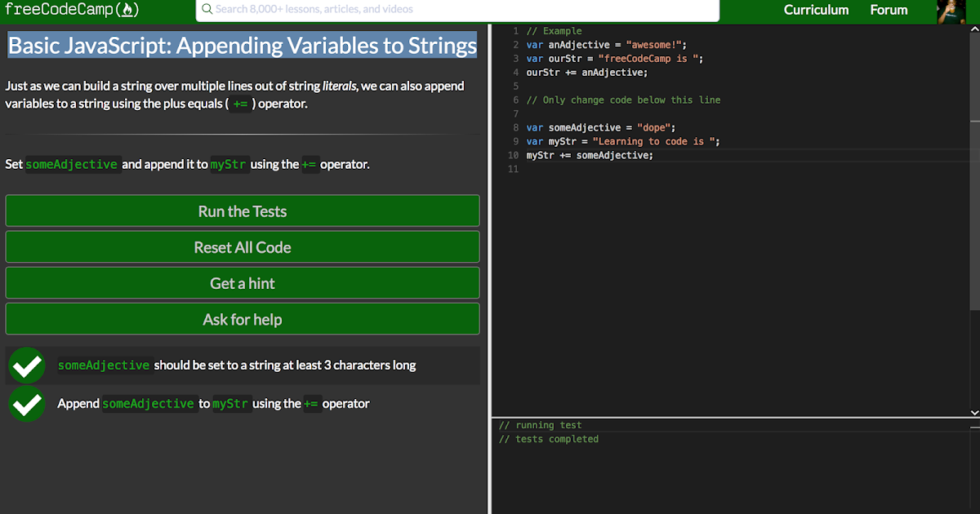Image resolution: width=980 pixels, height=514 pixels.
Task: Click line number 9 in the gutter
Action: pyautogui.click(x=516, y=141)
